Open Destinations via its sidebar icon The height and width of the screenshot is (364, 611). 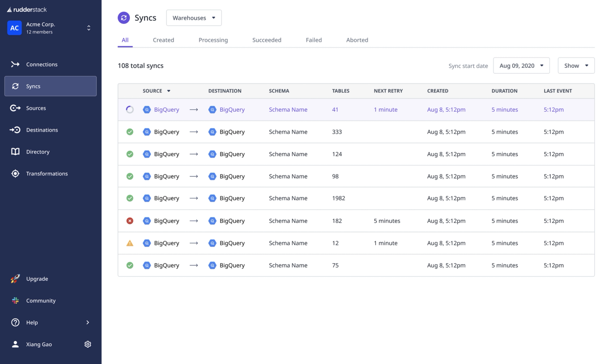click(15, 130)
